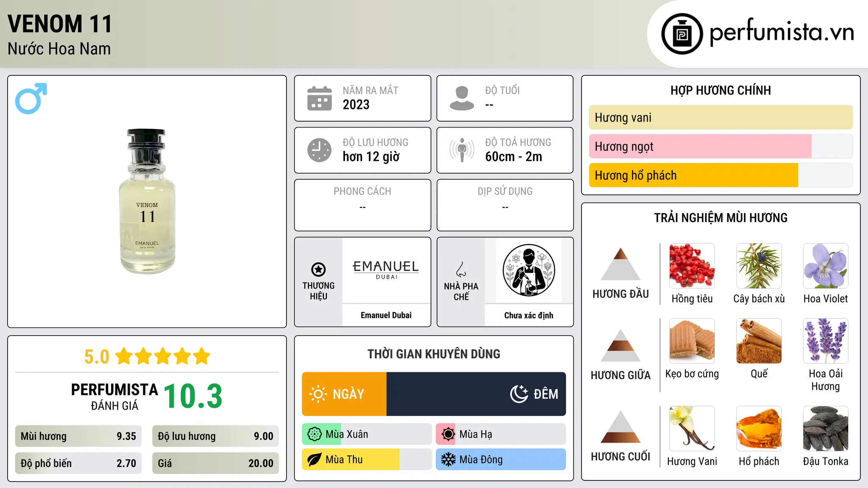Click the Trải nghiệm mùi hương heading

pyautogui.click(x=721, y=218)
